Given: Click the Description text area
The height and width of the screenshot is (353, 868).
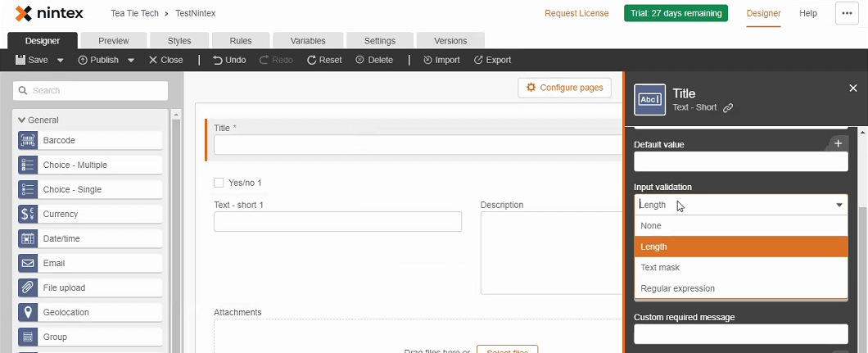Looking at the screenshot, I should (551, 253).
